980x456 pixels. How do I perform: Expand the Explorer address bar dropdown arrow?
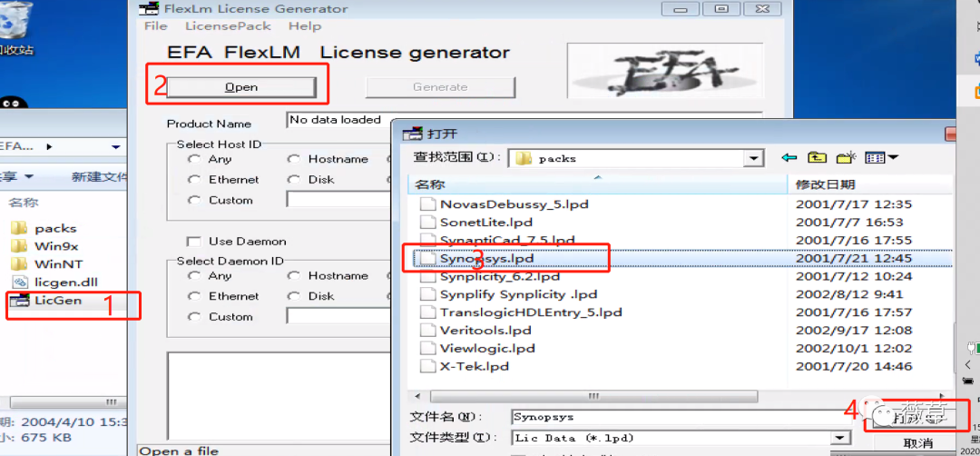115,147
